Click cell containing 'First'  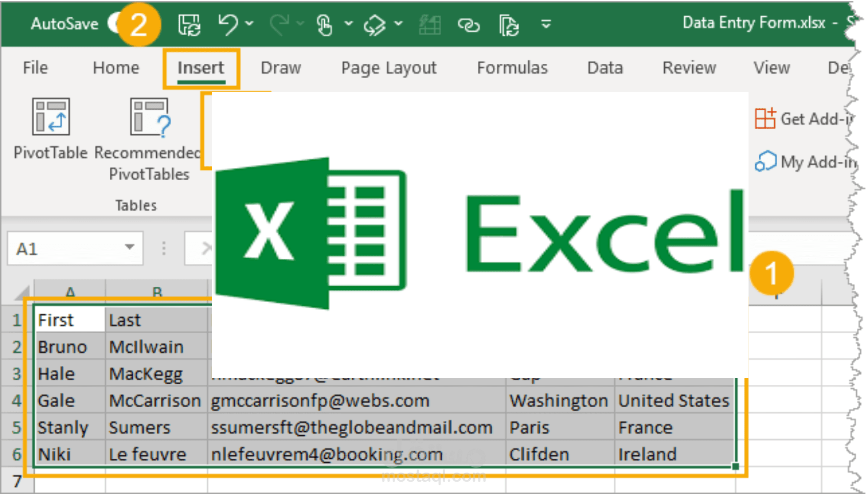pyautogui.click(x=70, y=320)
